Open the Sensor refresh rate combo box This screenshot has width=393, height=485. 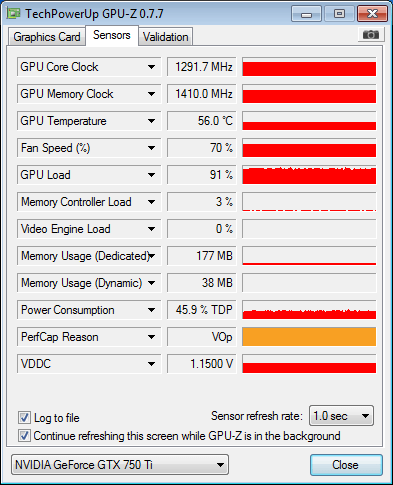341,416
